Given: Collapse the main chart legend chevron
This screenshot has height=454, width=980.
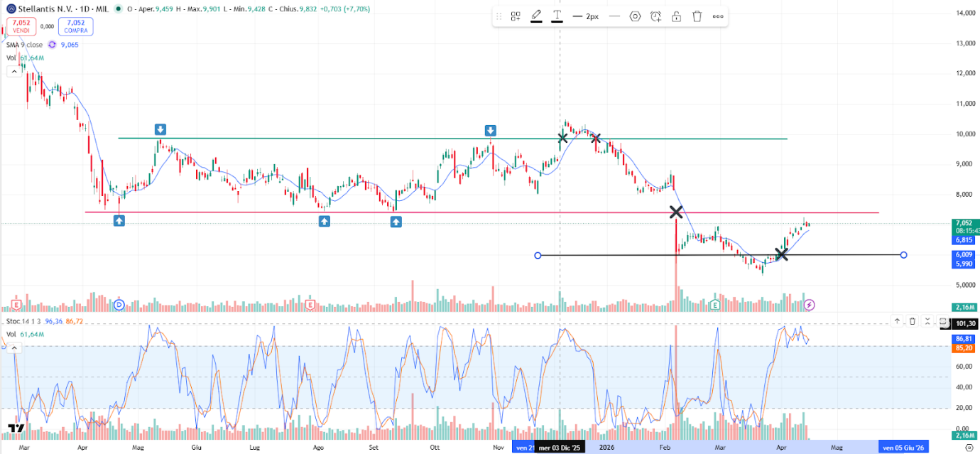Looking at the screenshot, I should 13,70.
